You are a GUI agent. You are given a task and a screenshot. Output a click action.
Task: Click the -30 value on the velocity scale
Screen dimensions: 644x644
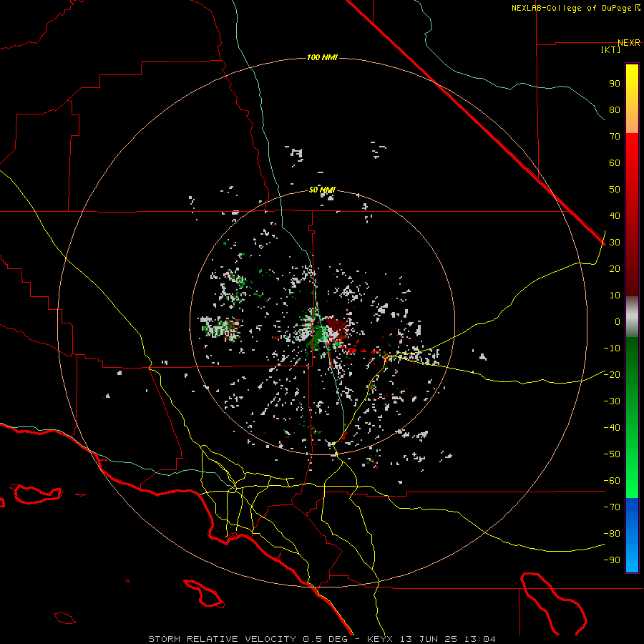click(x=612, y=401)
